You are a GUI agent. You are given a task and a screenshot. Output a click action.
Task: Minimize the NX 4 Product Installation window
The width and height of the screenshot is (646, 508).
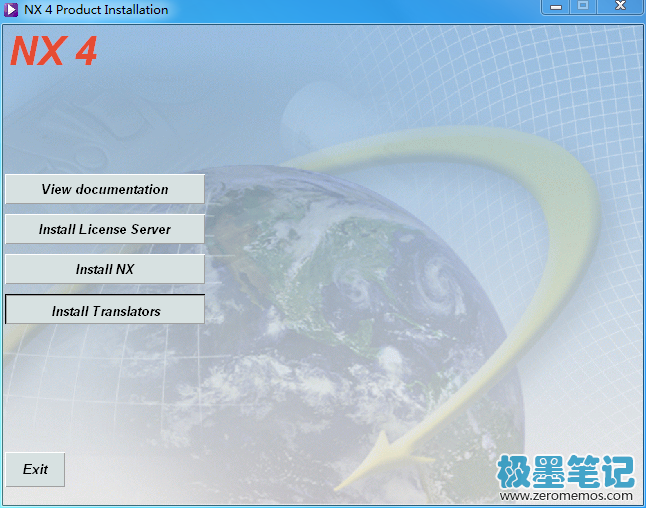pos(555,7)
